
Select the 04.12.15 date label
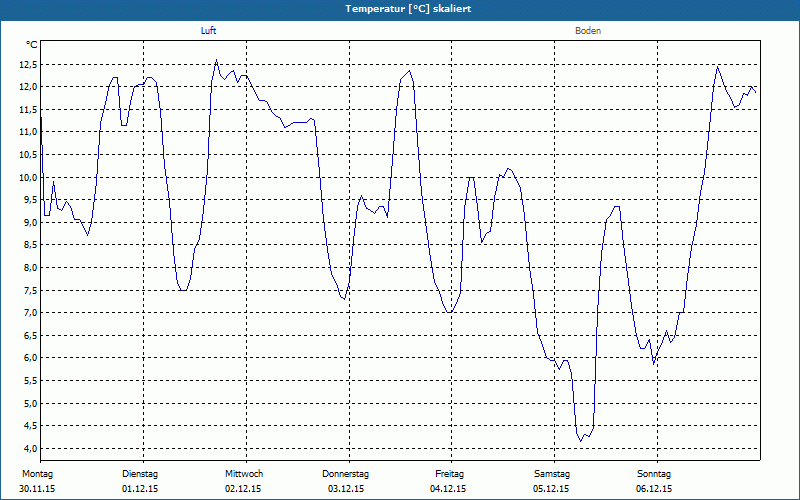click(x=448, y=489)
